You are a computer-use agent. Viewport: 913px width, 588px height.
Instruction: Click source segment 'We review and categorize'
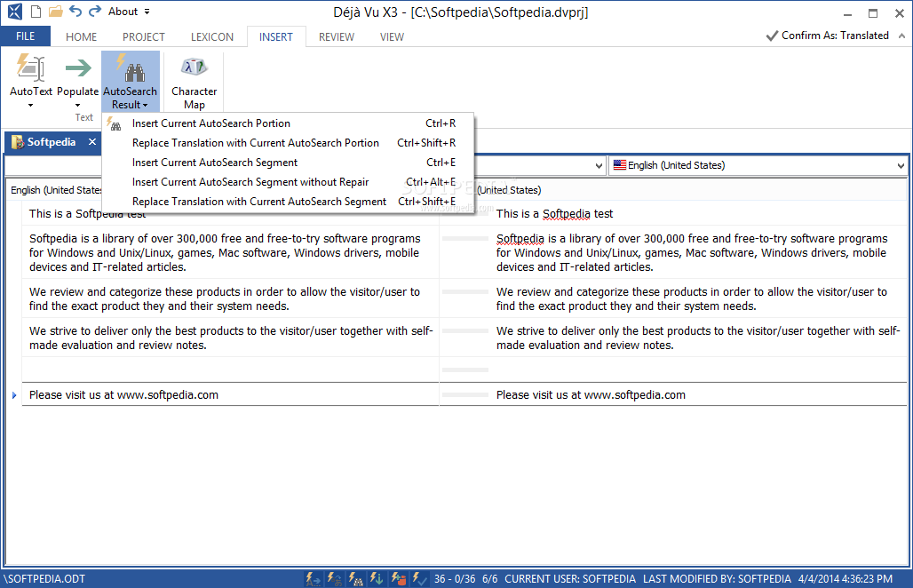pos(230,298)
